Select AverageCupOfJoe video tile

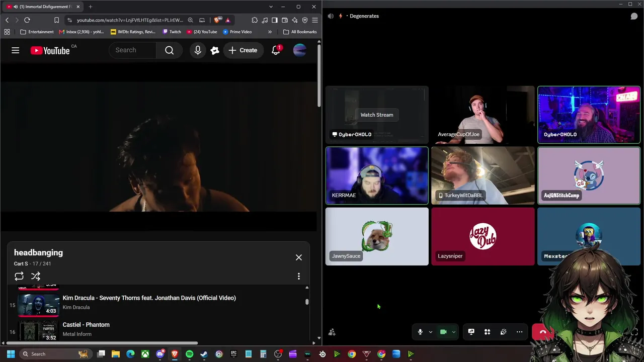point(483,115)
